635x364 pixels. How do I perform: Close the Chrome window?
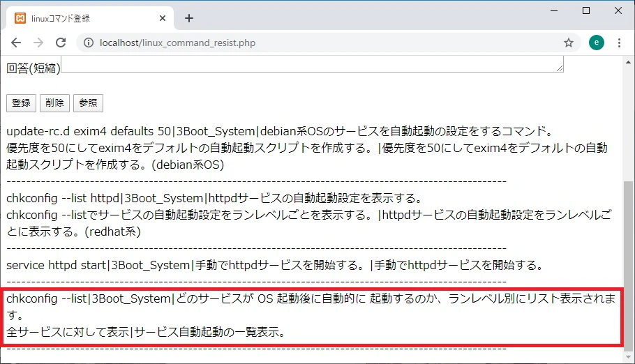618,10
